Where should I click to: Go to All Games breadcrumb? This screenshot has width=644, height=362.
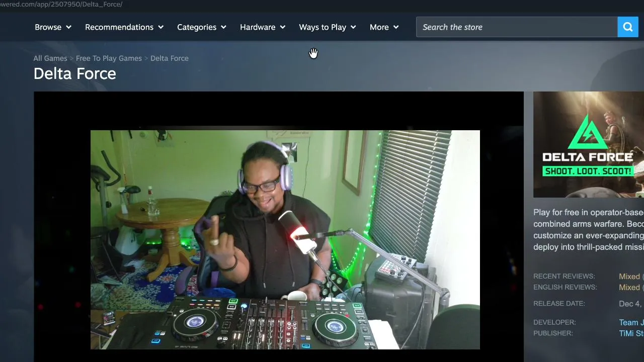click(x=50, y=58)
